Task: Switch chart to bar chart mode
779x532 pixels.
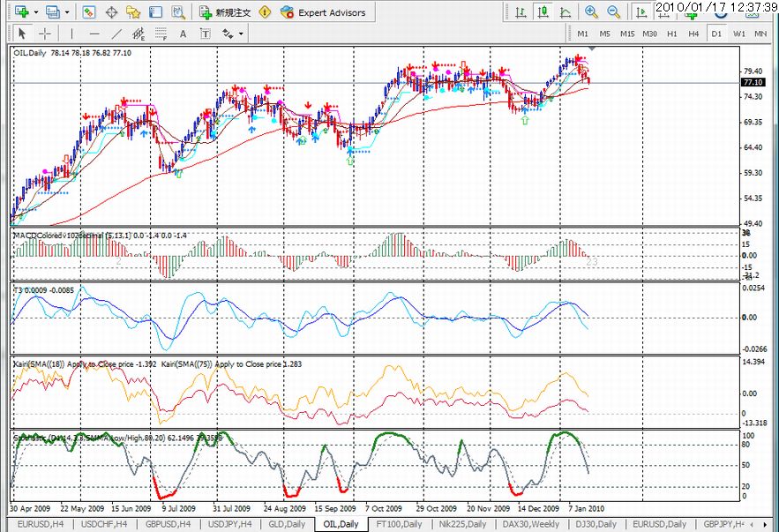Action: tap(522, 12)
